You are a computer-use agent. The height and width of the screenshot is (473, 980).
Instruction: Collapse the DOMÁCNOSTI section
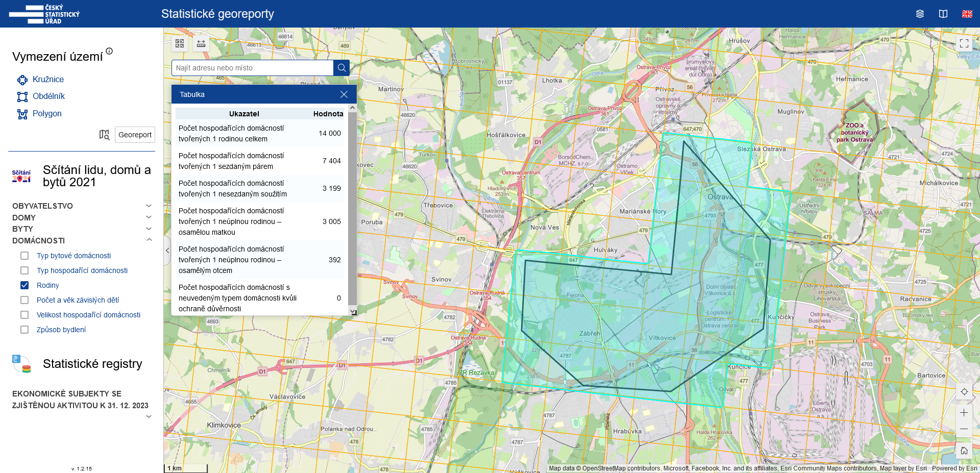tap(149, 240)
